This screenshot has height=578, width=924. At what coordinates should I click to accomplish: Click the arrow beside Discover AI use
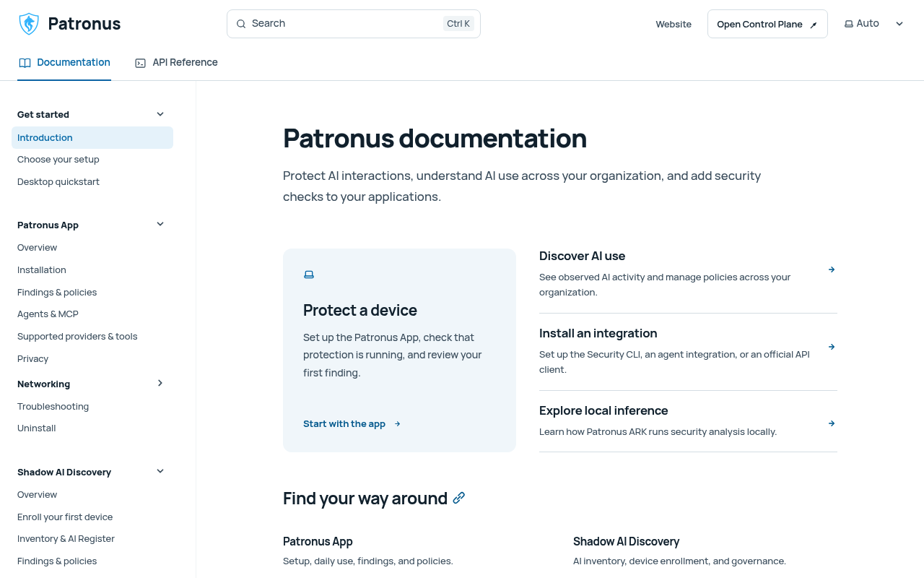832,269
